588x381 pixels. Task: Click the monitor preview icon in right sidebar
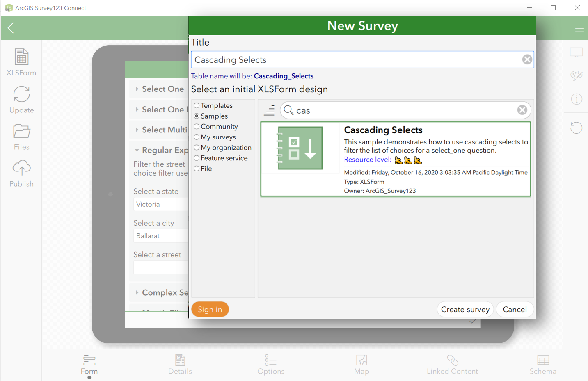(576, 52)
